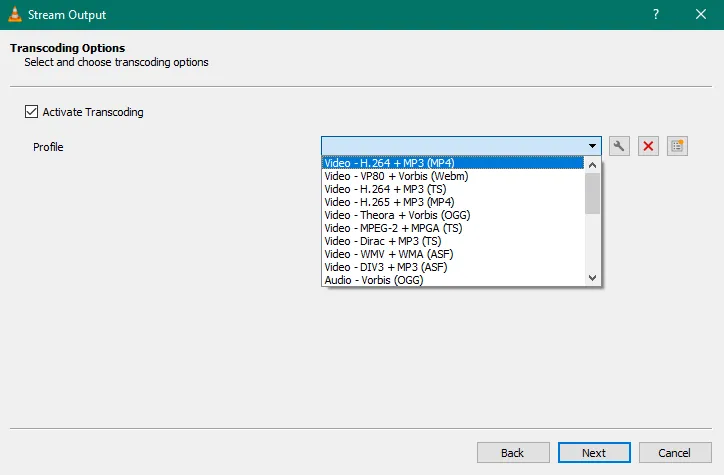The height and width of the screenshot is (475, 724).
Task: Choose Video - DIV3 + MP3 (ASF) entry
Action: point(453,267)
